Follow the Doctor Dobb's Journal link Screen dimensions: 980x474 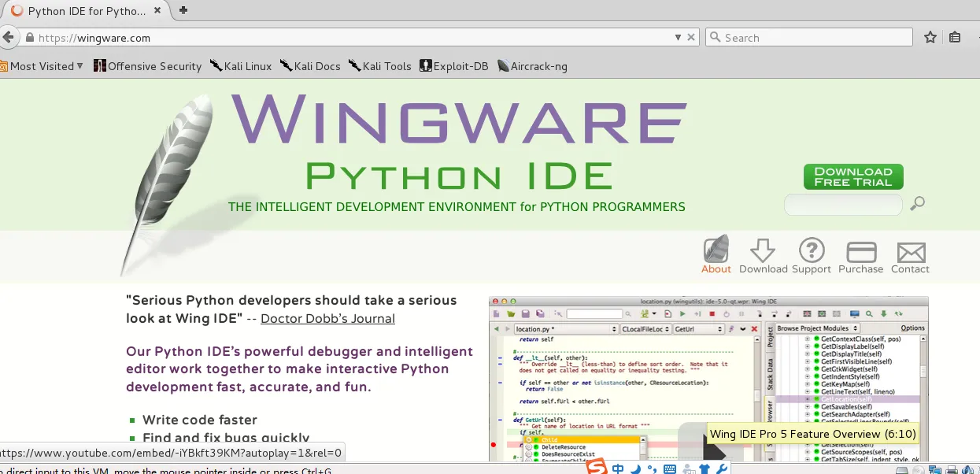327,319
